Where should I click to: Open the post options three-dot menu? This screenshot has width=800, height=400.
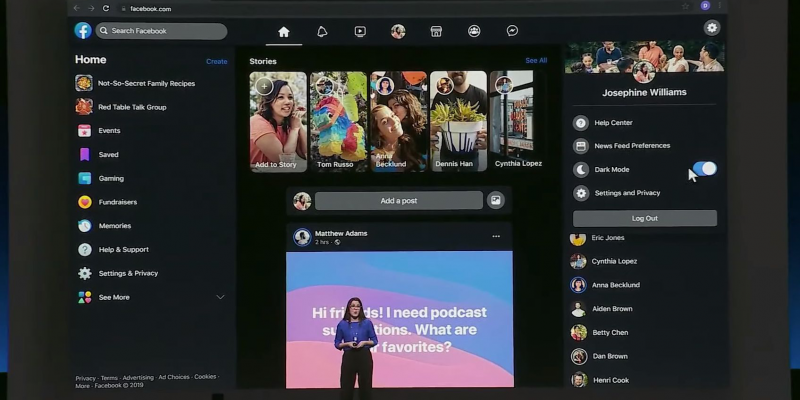tap(496, 237)
